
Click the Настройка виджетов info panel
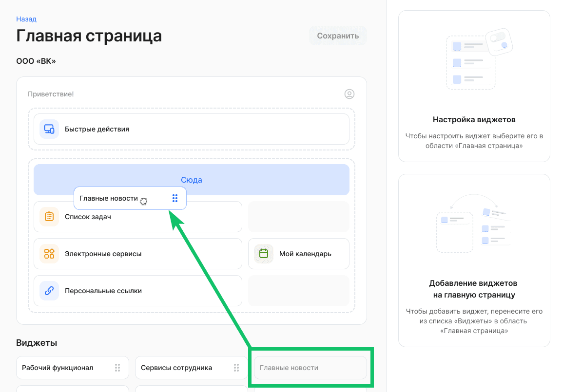point(474,85)
